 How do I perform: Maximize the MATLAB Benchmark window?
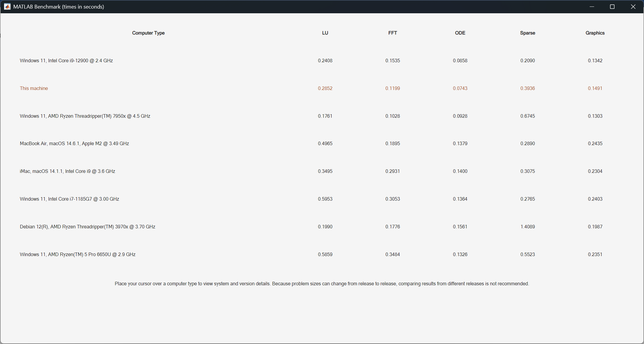[x=612, y=6]
